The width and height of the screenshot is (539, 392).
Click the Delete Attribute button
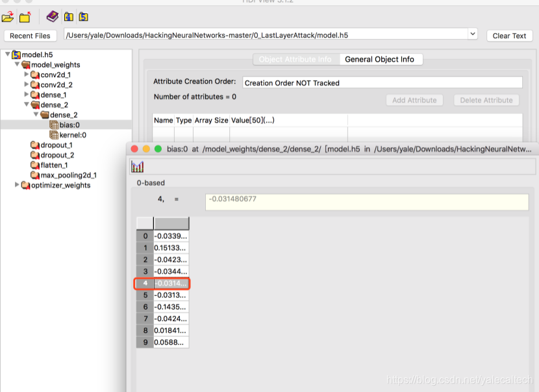pyautogui.click(x=486, y=100)
